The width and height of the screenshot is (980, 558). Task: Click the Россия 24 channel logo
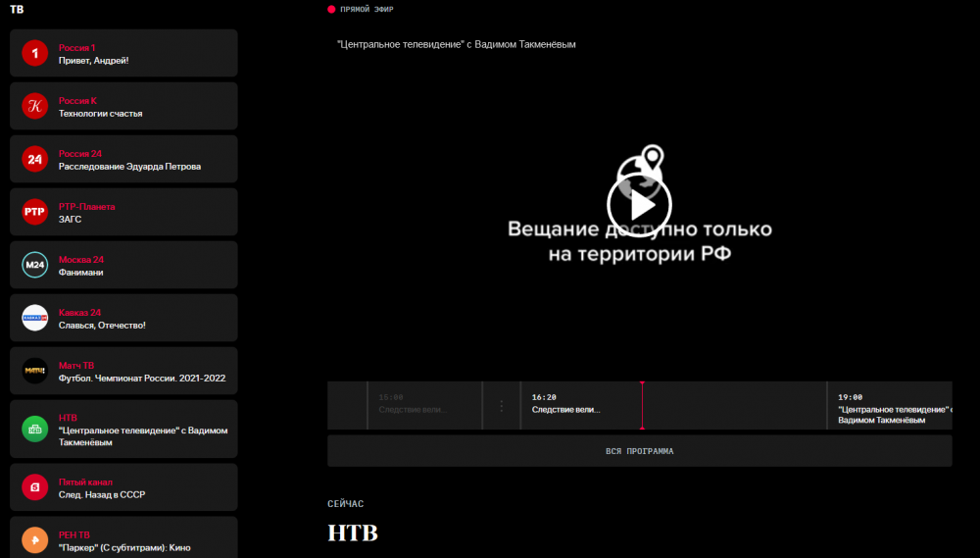pyautogui.click(x=35, y=159)
